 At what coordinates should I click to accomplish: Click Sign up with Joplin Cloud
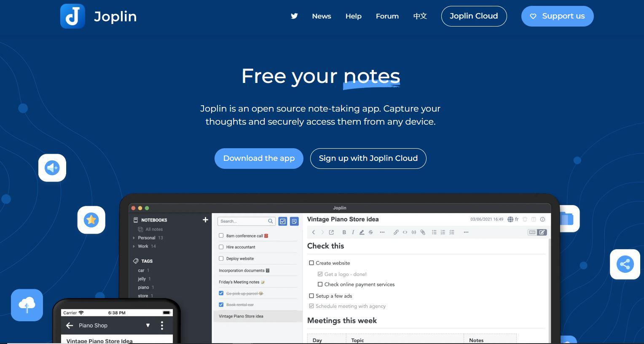(368, 158)
